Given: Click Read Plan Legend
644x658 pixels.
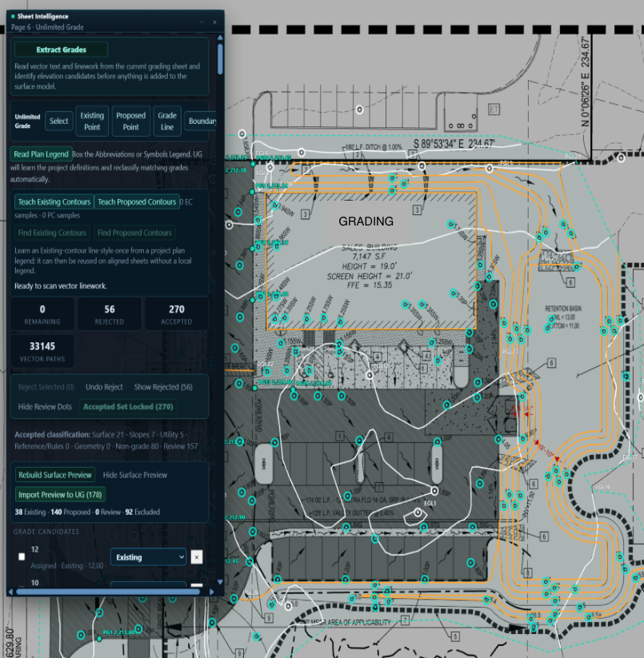Looking at the screenshot, I should [x=41, y=154].
